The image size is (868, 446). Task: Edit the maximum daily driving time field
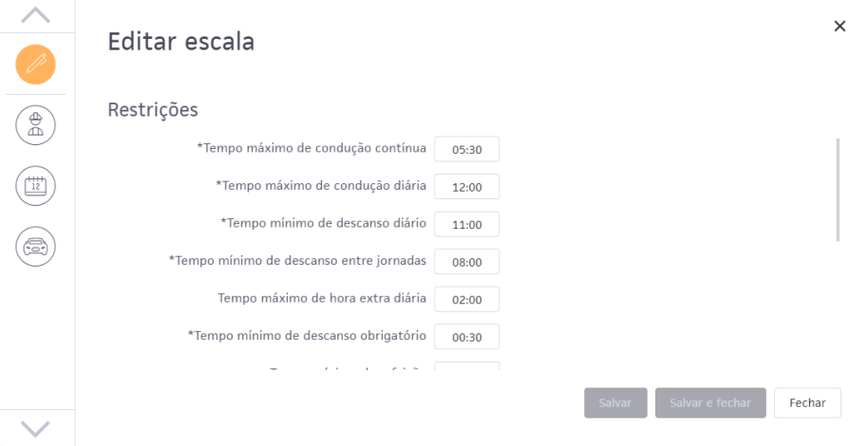(466, 187)
